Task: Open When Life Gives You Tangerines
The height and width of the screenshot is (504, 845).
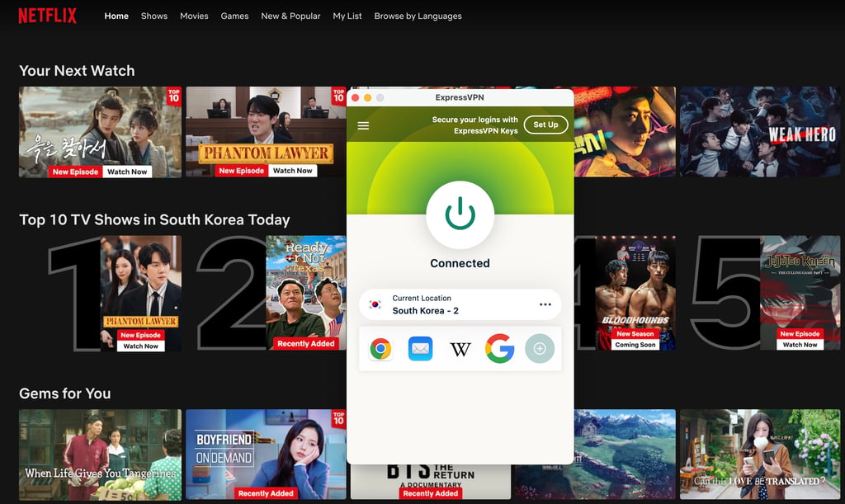Action: tap(100, 455)
